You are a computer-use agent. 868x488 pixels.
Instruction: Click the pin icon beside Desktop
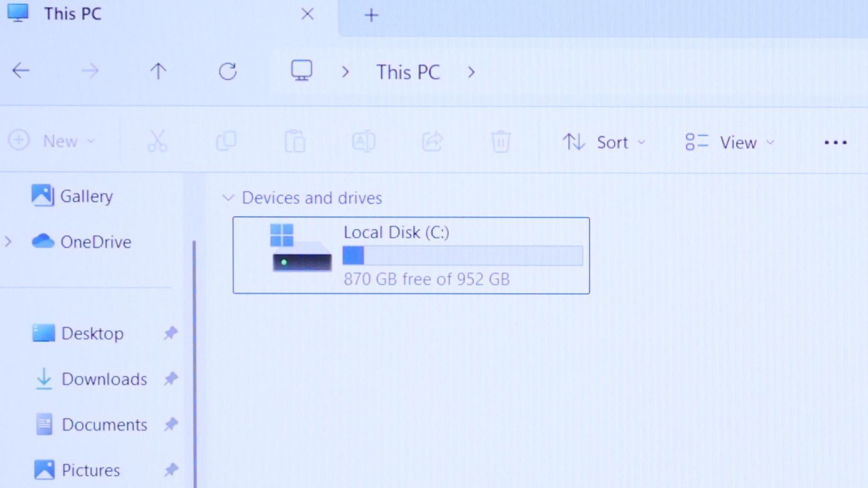[x=171, y=332]
